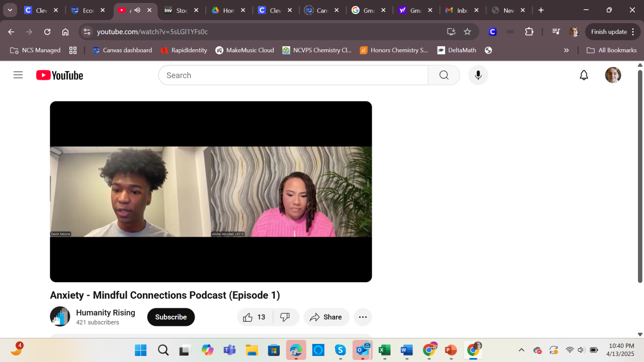Open the Humanity Rising channel avatar
This screenshot has height=362, width=644.
pyautogui.click(x=60, y=317)
